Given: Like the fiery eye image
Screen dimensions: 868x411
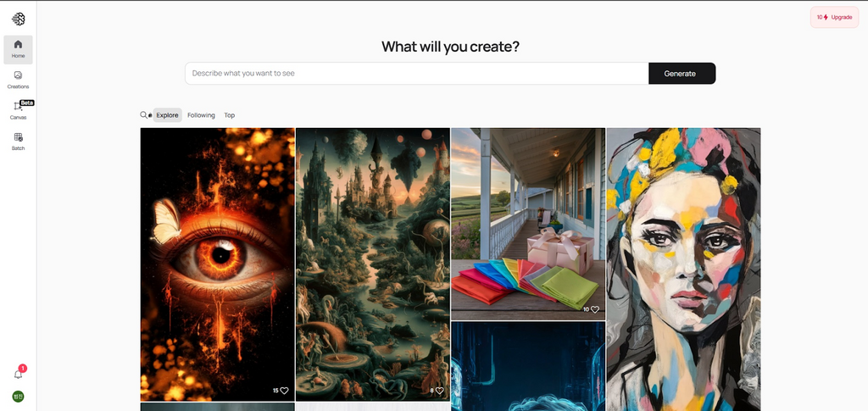Looking at the screenshot, I should (x=284, y=391).
